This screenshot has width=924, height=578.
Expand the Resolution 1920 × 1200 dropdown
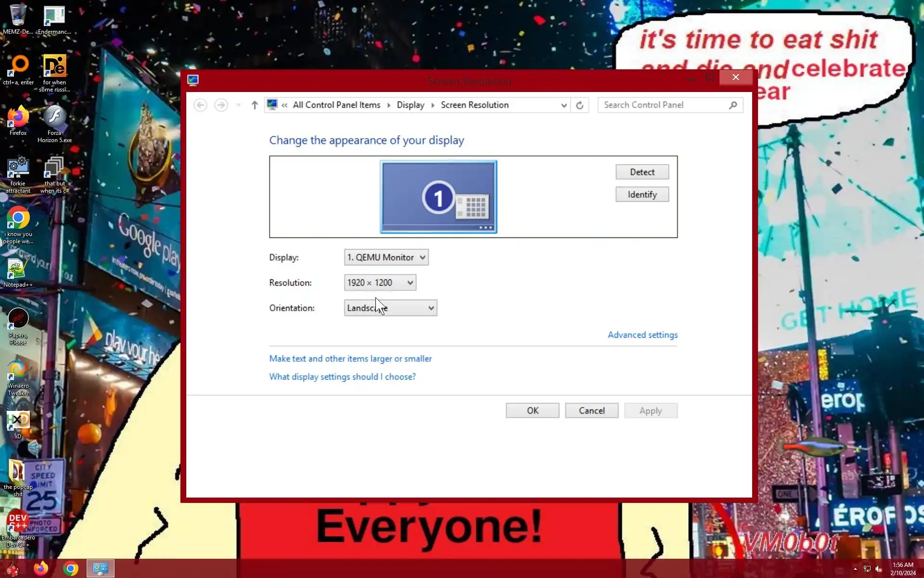pyautogui.click(x=380, y=283)
